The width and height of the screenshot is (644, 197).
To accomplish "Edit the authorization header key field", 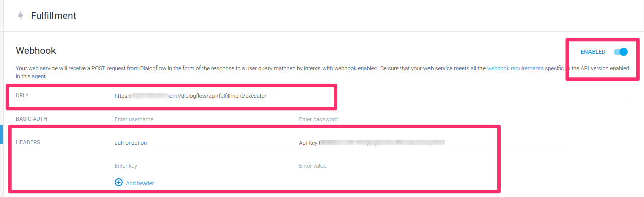I will (x=203, y=143).
